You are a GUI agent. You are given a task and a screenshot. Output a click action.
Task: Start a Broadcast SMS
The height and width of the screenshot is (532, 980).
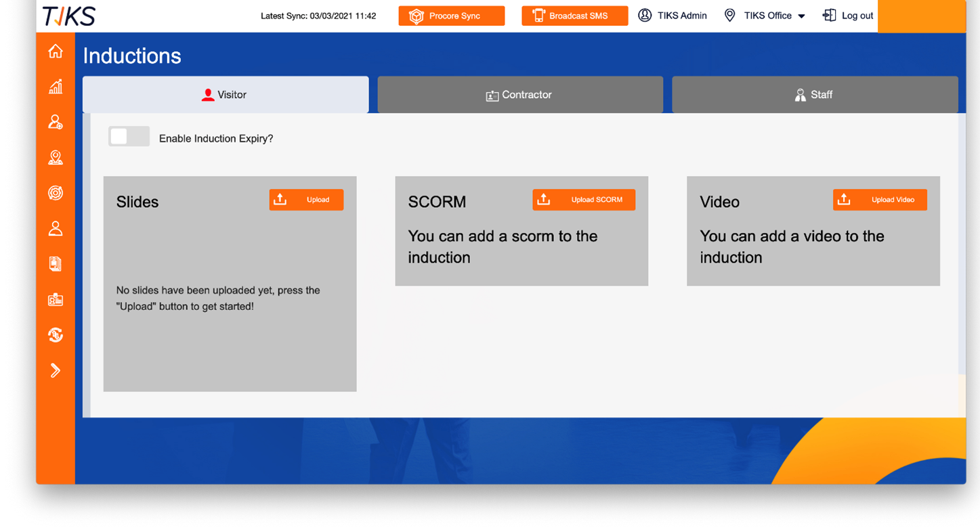(x=574, y=15)
